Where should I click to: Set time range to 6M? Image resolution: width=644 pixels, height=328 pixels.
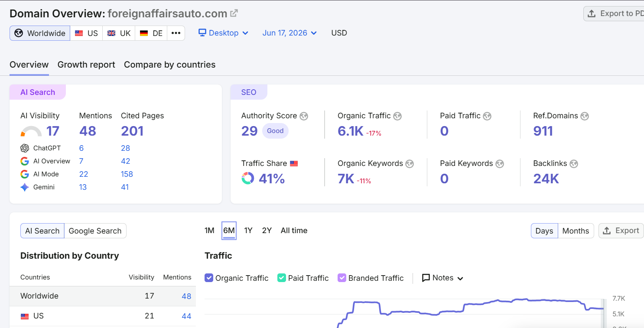[229, 231]
